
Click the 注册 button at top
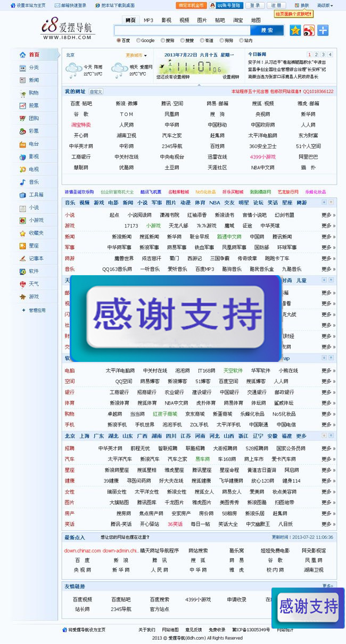[x=276, y=5]
